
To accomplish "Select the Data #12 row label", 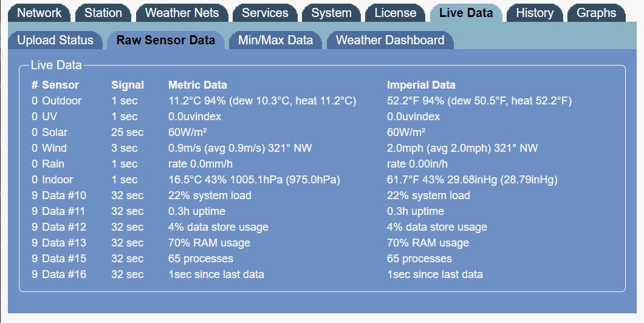I will click(64, 227).
